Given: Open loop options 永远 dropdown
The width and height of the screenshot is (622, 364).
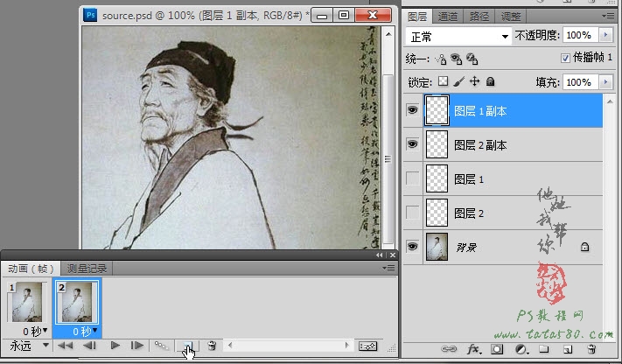Looking at the screenshot, I should pyautogui.click(x=29, y=346).
